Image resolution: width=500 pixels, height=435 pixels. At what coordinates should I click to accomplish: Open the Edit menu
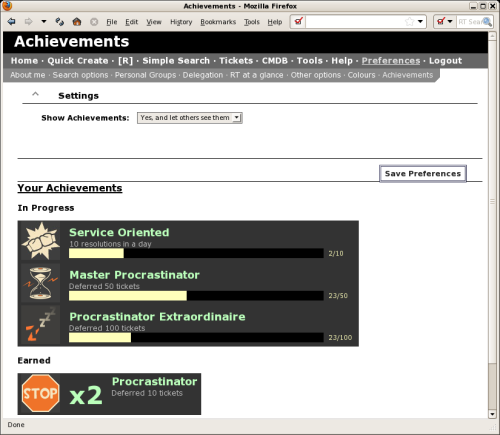131,22
